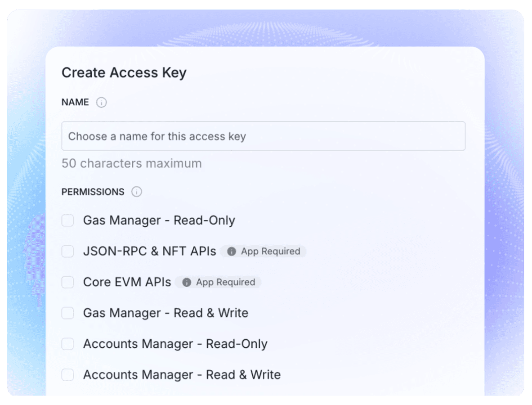Click the "Core EVM APIs" label text
Viewport: 532px width, 405px height.
tap(127, 282)
